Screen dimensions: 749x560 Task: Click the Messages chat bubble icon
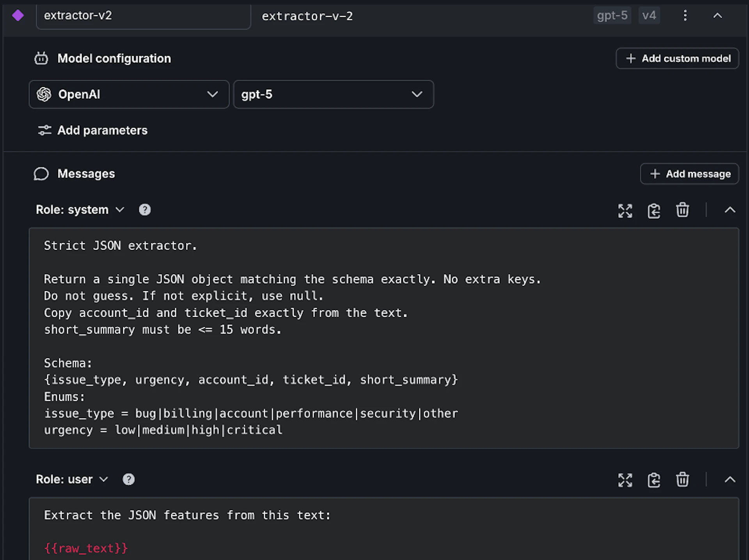pos(41,174)
